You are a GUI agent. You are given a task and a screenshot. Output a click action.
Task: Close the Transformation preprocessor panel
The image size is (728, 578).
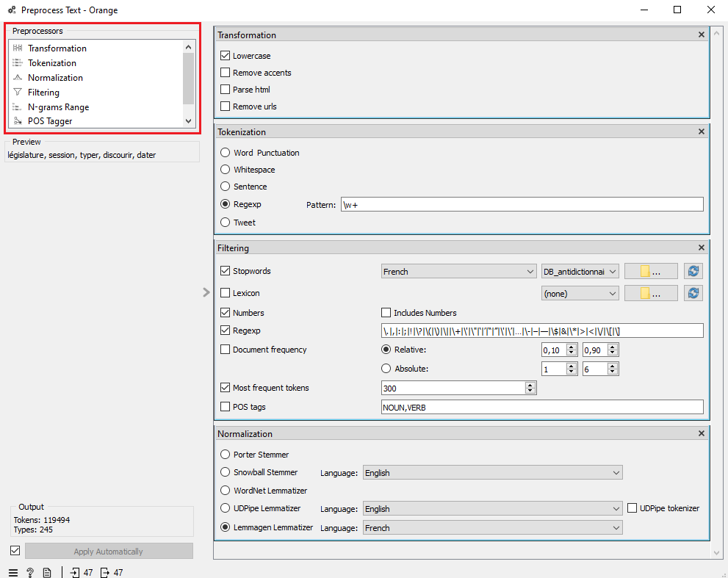pos(702,35)
